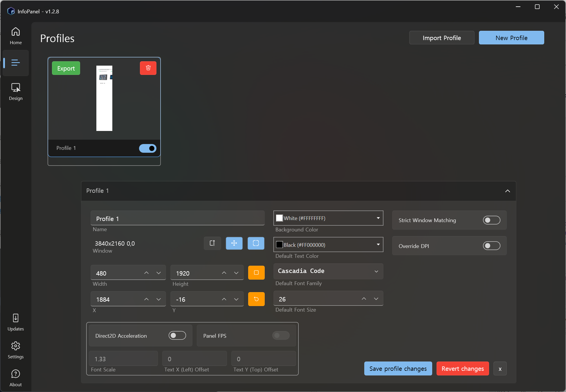Image resolution: width=566 pixels, height=392 pixels.
Task: Switch to the Design tab in sidebar
Action: click(x=16, y=91)
